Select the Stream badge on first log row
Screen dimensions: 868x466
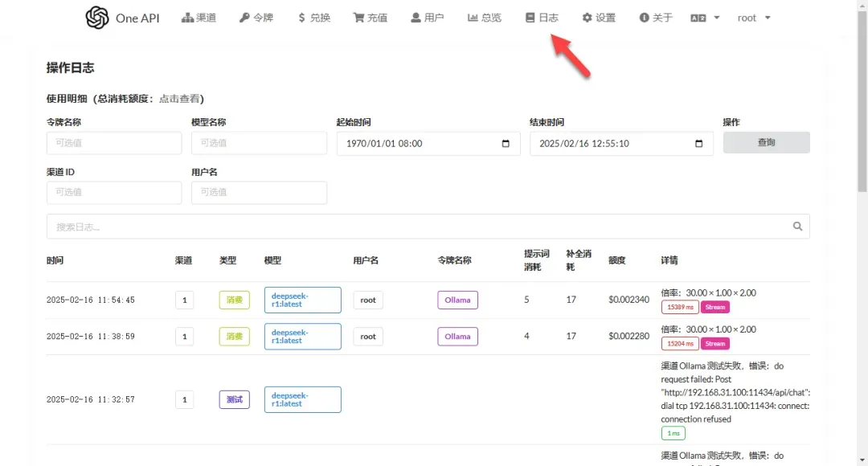pos(715,306)
